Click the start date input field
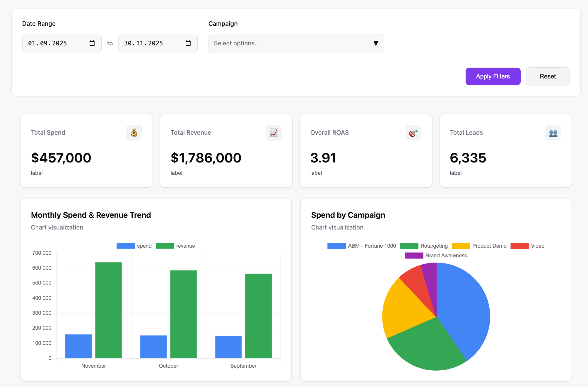Image resolution: width=588 pixels, height=387 pixels. point(56,43)
